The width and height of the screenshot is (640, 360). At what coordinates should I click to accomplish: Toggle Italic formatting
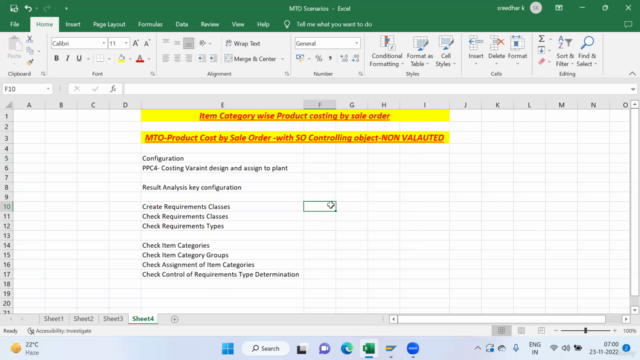click(67, 59)
